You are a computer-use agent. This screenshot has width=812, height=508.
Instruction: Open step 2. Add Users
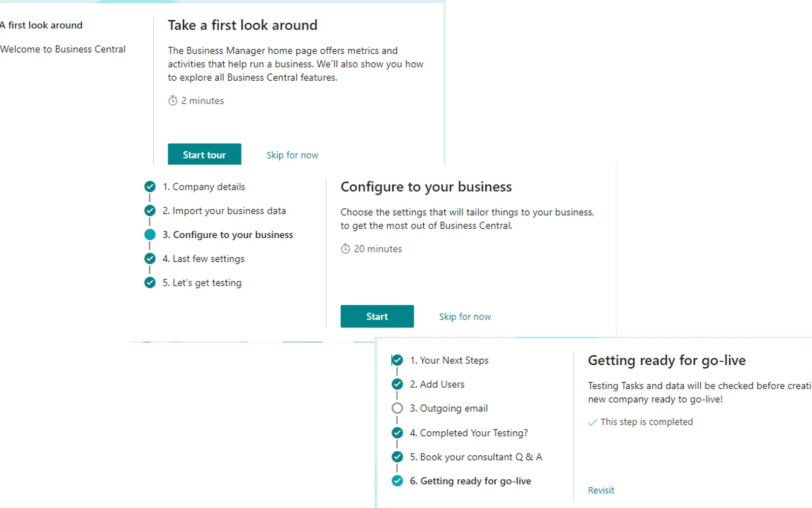(437, 384)
